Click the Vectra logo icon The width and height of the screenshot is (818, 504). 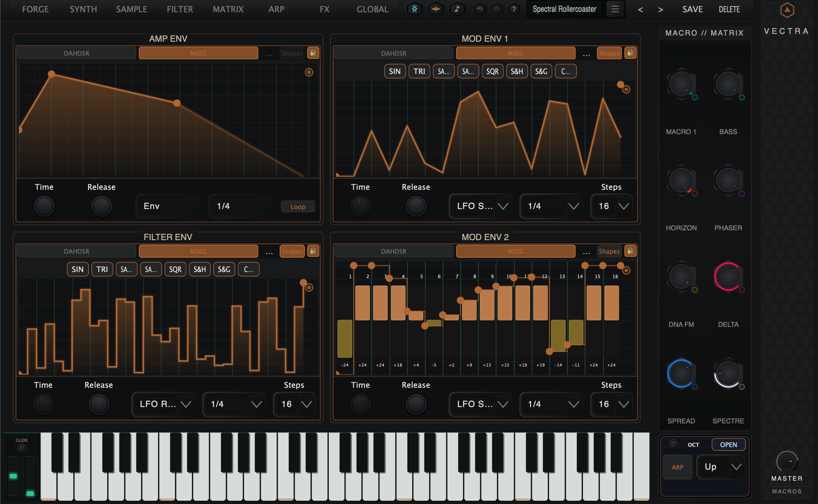point(787,10)
